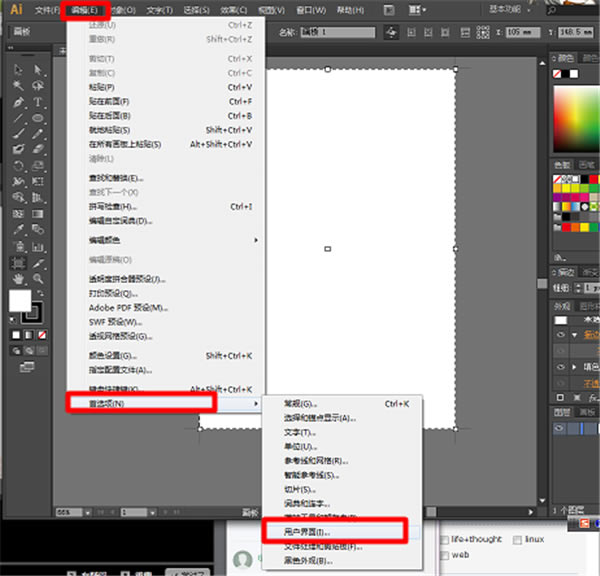Check the life+thought checkbox
The width and height of the screenshot is (600, 576).
[x=445, y=540]
